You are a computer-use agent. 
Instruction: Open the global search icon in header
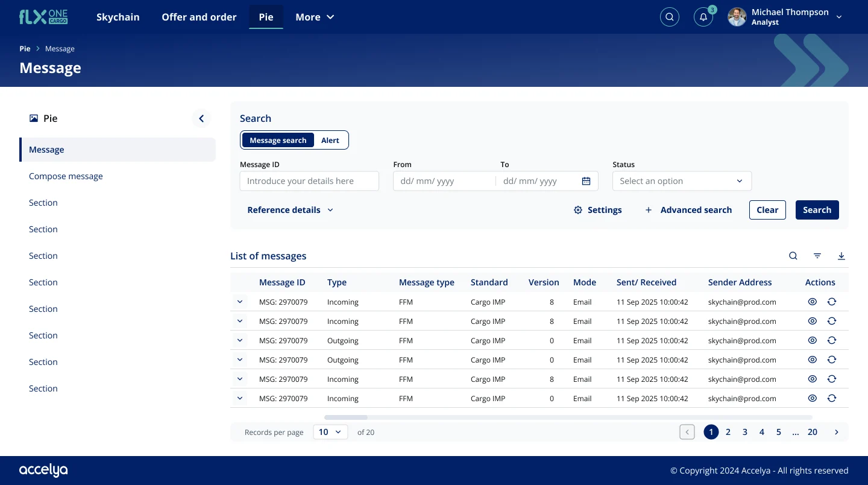tap(670, 17)
